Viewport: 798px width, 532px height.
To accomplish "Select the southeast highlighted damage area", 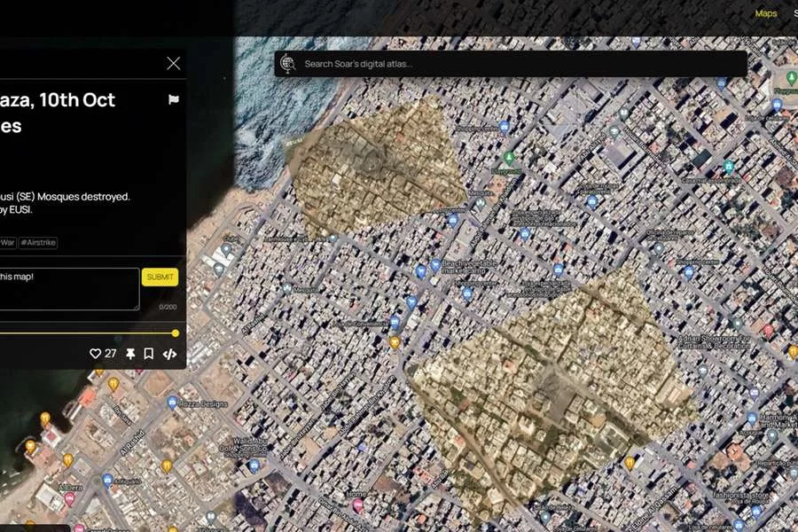I will 550,390.
